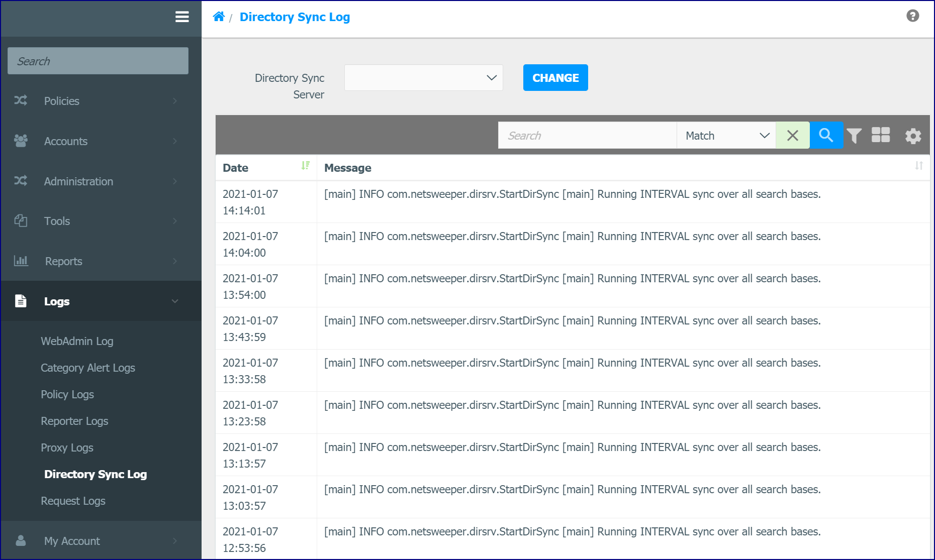
Task: Select the 13:33:58 date cell
Action: [266, 371]
